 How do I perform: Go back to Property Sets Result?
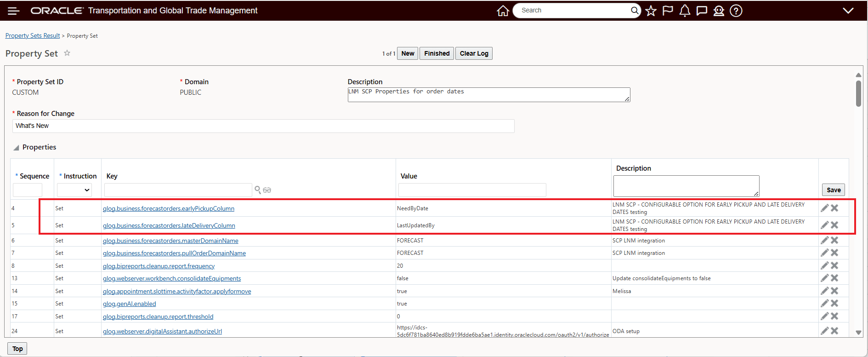33,35
